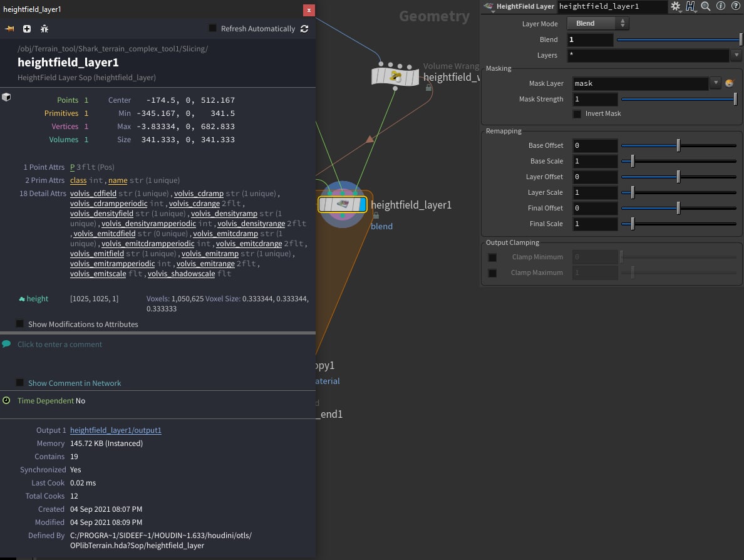
Task: Adjust the Layer Offset slider
Action: click(679, 177)
